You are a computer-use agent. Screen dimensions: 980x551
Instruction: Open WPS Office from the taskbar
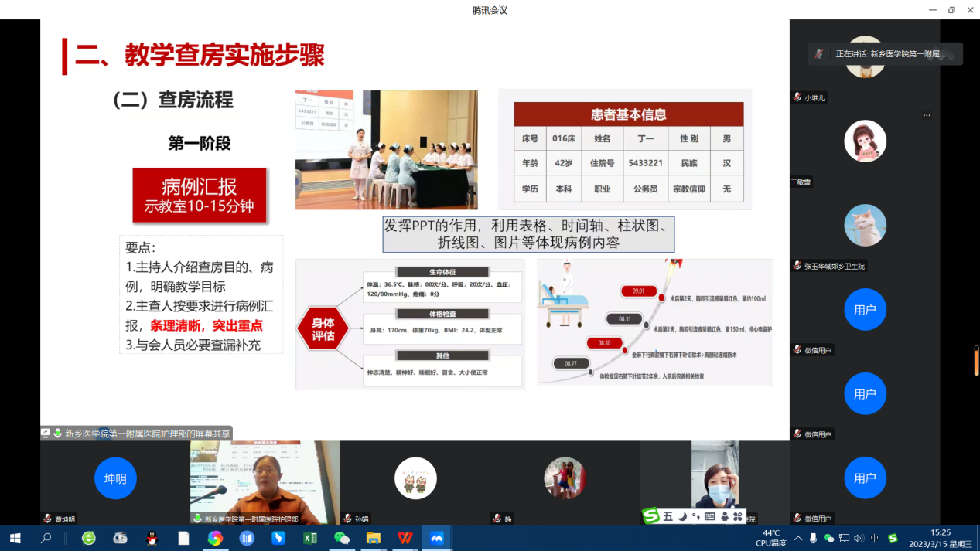tap(405, 538)
